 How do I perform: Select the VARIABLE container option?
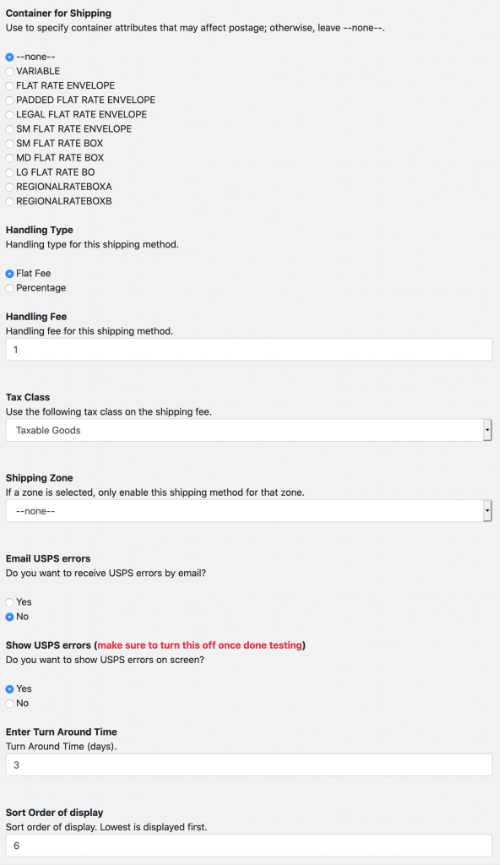click(x=9, y=71)
